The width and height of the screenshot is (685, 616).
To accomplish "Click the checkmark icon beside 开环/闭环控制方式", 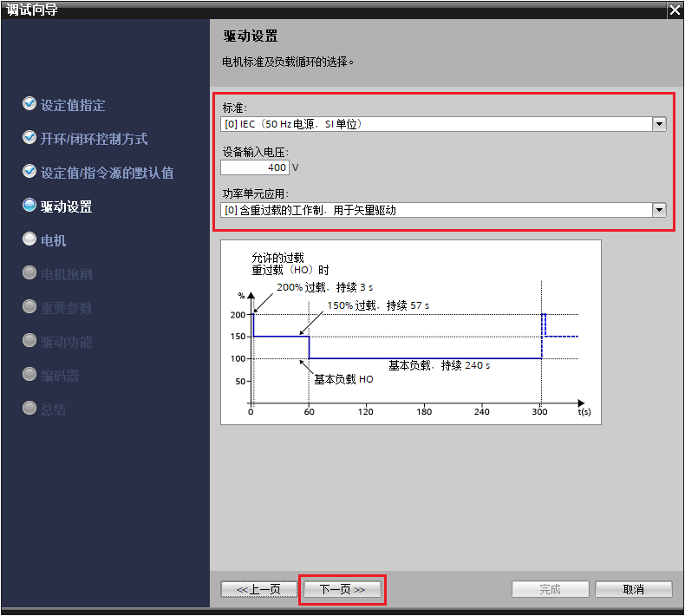I will click(29, 138).
